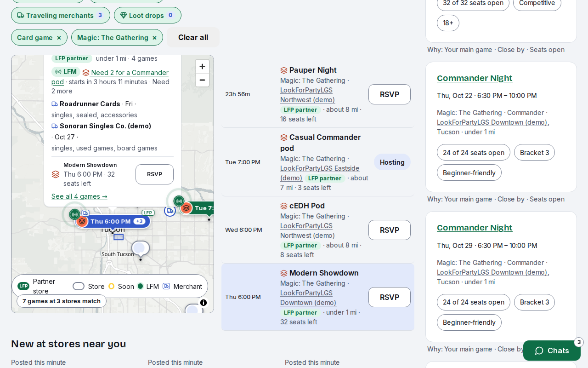Click the stack icon beside Casual Commander pod
The image size is (588, 368).
pos(284,138)
